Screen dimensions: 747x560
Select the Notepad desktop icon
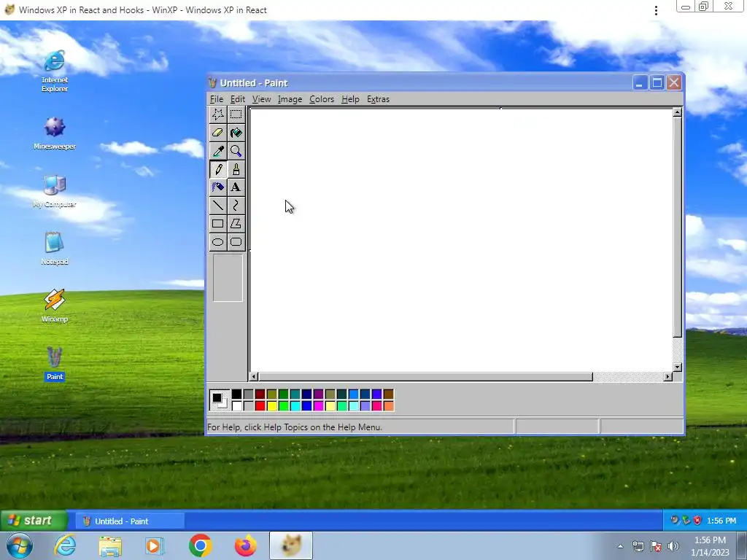(54, 249)
